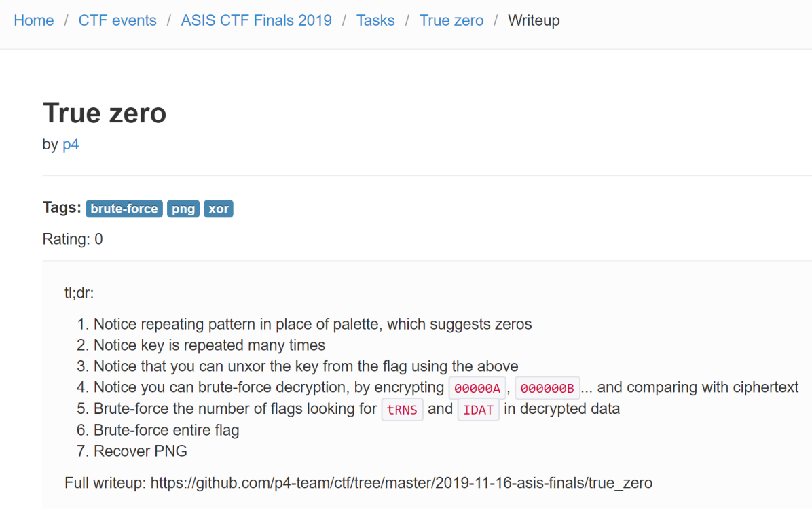Open the Tasks breadcrumb link
The image size is (812, 511).
coord(375,20)
